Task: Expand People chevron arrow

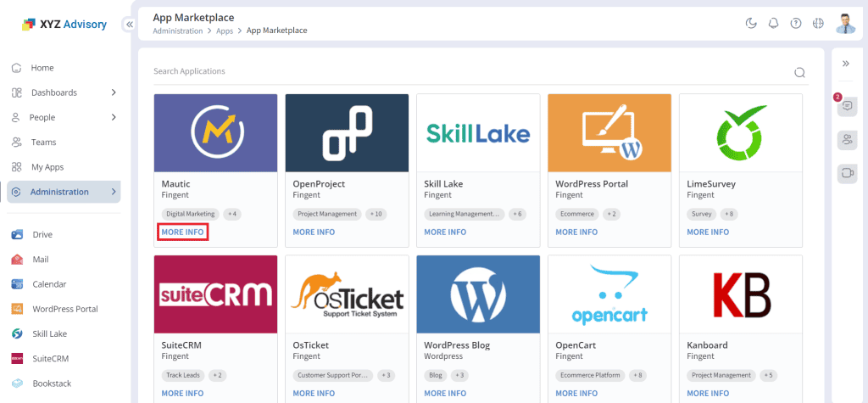Action: click(114, 118)
